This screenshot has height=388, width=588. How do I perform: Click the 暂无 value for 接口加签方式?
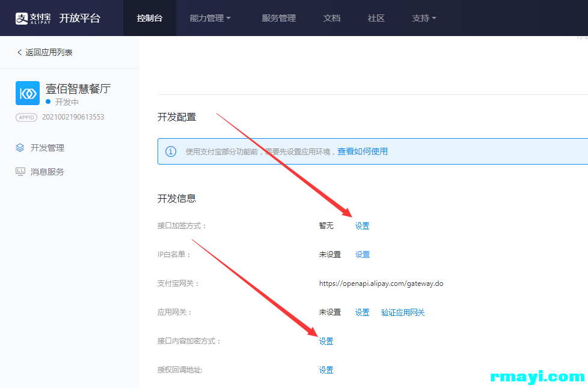(326, 226)
